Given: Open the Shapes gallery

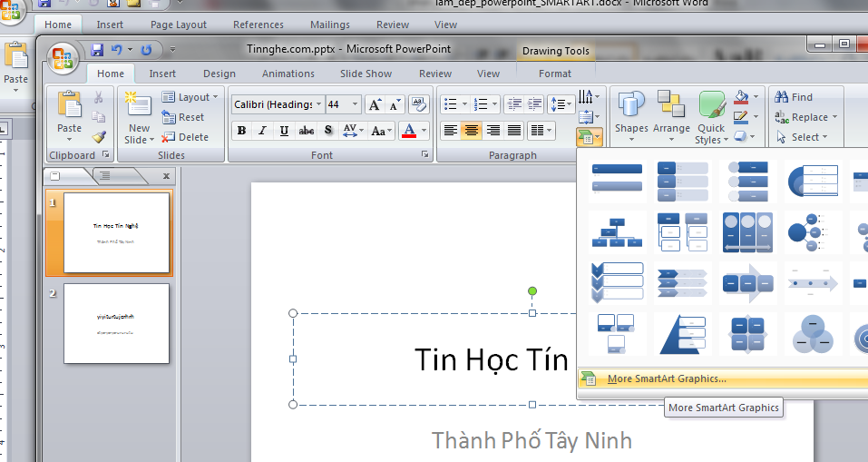Looking at the screenshot, I should (x=631, y=115).
